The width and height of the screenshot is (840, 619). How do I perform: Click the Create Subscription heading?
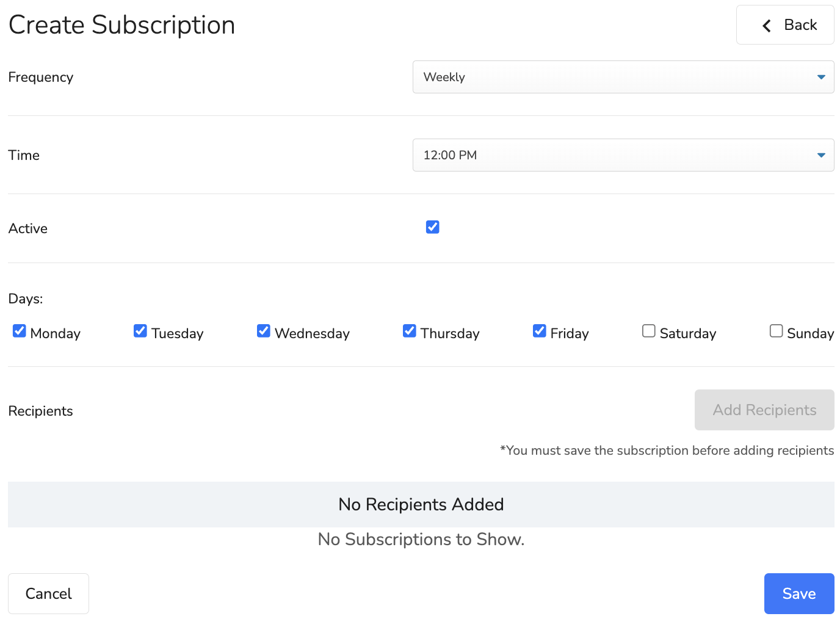pyautogui.click(x=121, y=24)
